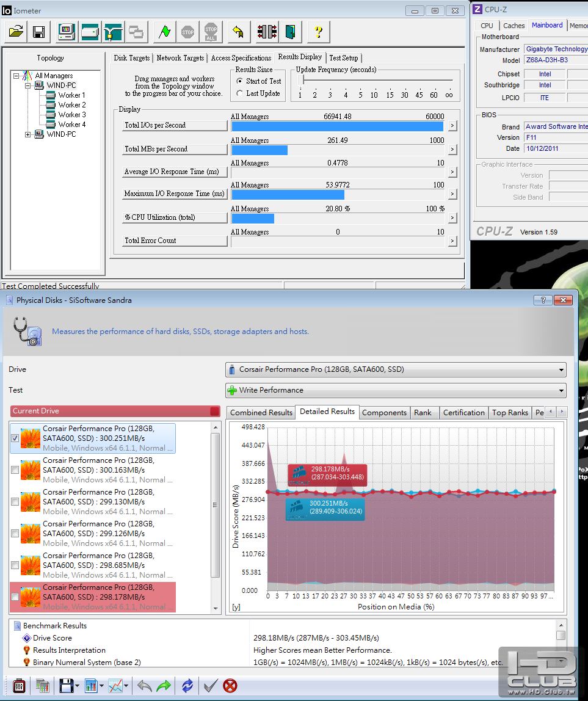This screenshot has width=588, height=701.
Task: Reset workers with the yellow arrow icon
Action: 239,32
